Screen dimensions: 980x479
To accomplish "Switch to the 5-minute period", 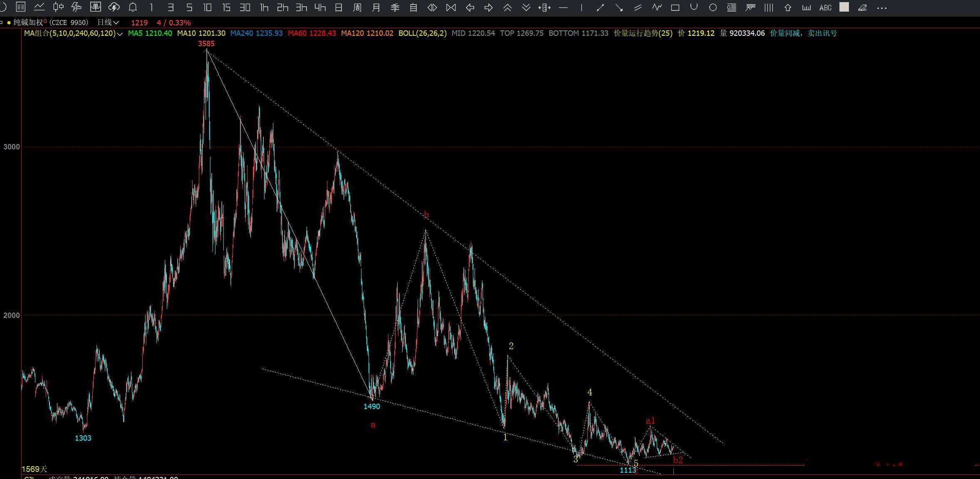I will click(189, 7).
